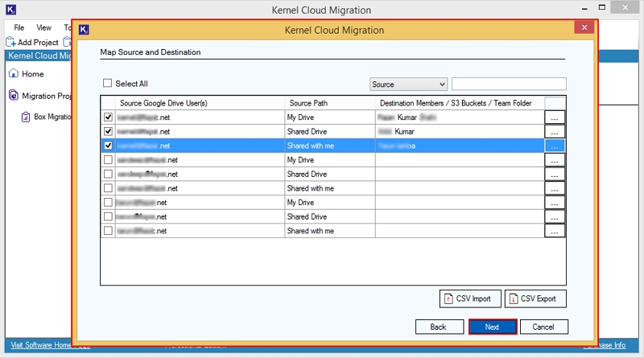Uncheck the first row's My Drive checkbox
The image size is (644, 358).
tap(108, 117)
